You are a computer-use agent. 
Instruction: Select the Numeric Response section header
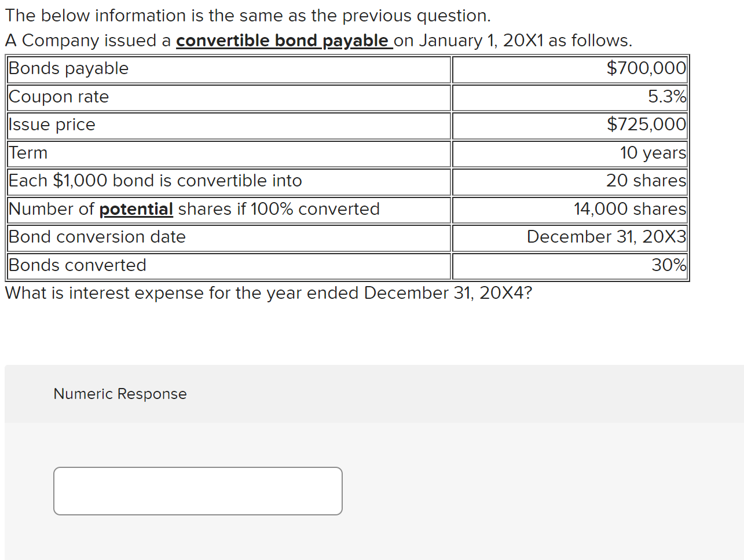point(119,394)
